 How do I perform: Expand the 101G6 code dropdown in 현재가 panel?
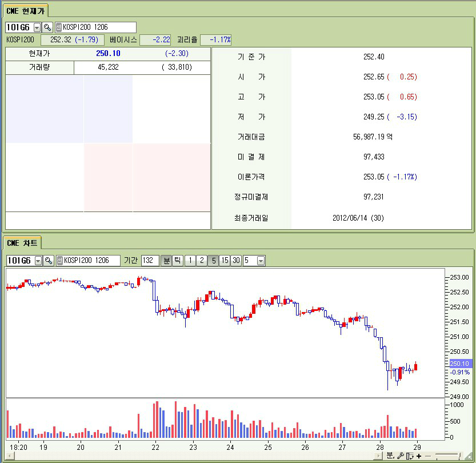coord(38,27)
